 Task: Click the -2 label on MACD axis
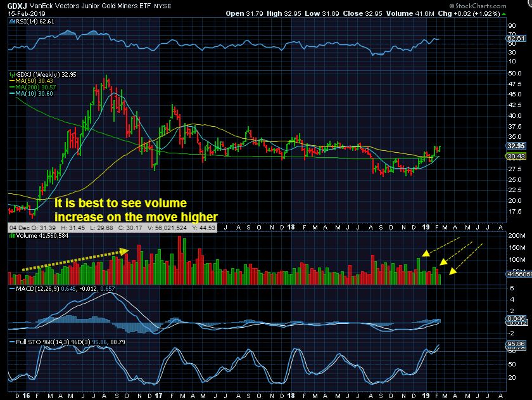[x=511, y=333]
